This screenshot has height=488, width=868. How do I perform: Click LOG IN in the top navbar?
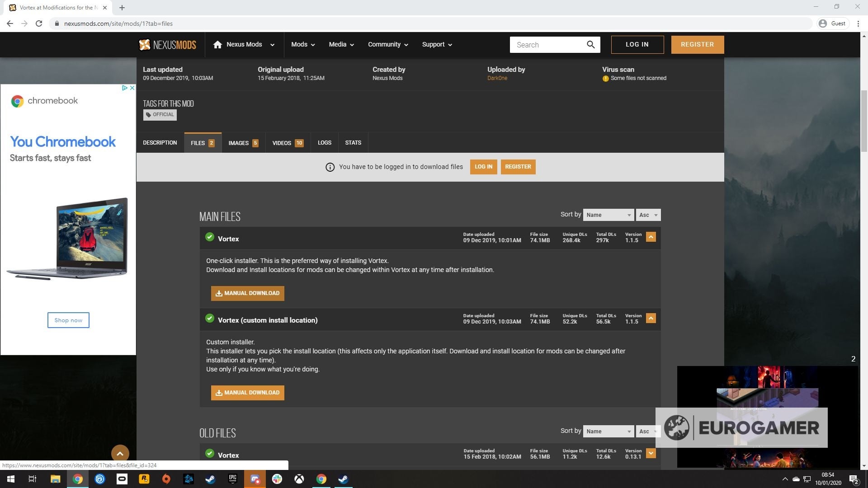(637, 45)
